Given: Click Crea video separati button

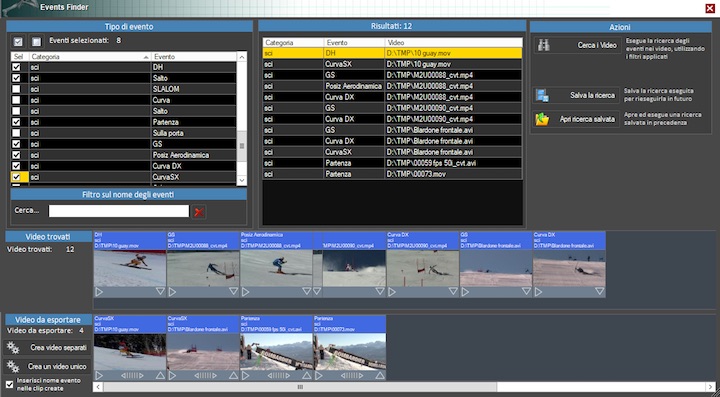Looking at the screenshot, I should [48, 348].
